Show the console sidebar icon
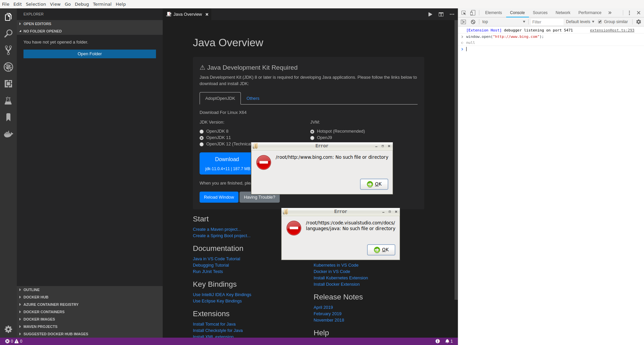This screenshot has width=644, height=345. click(x=464, y=22)
